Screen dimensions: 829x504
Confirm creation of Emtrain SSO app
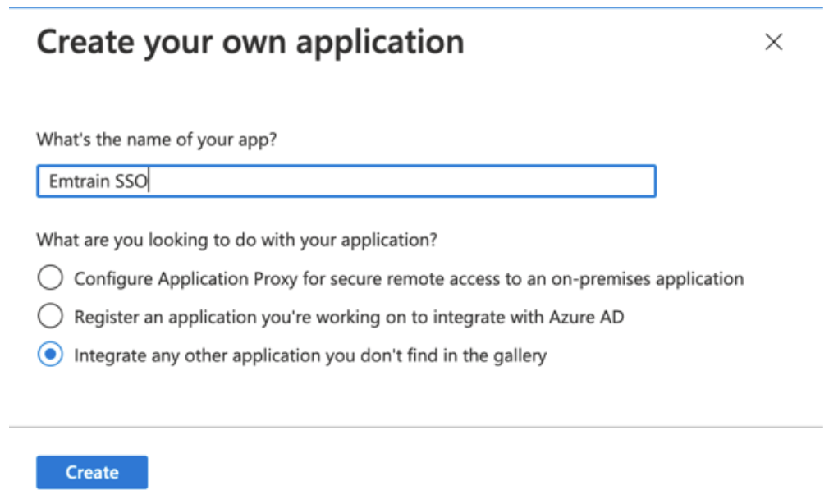tap(92, 471)
